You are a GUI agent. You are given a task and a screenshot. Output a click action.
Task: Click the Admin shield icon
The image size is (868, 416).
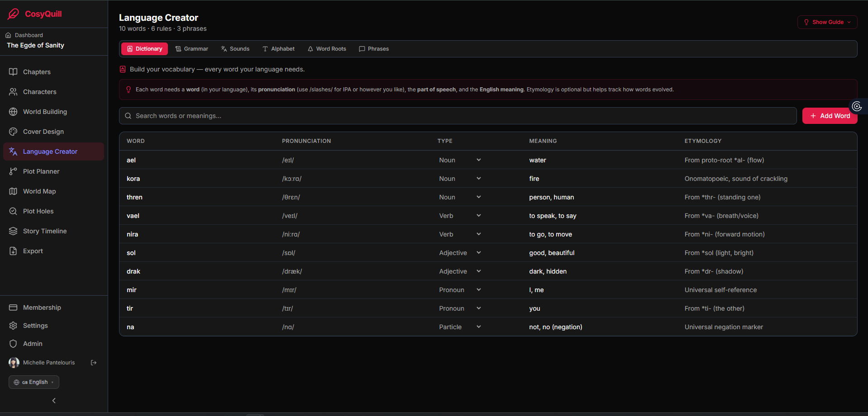point(13,344)
